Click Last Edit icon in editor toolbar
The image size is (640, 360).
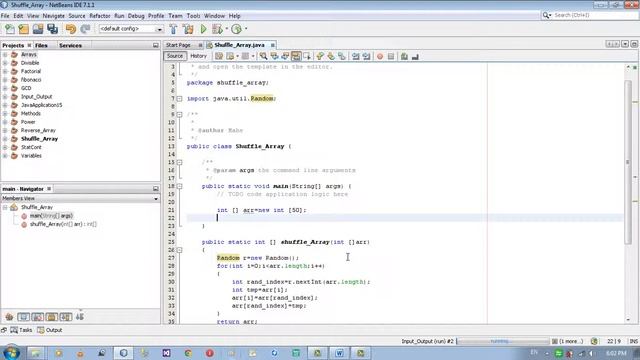pyautogui.click(x=219, y=56)
